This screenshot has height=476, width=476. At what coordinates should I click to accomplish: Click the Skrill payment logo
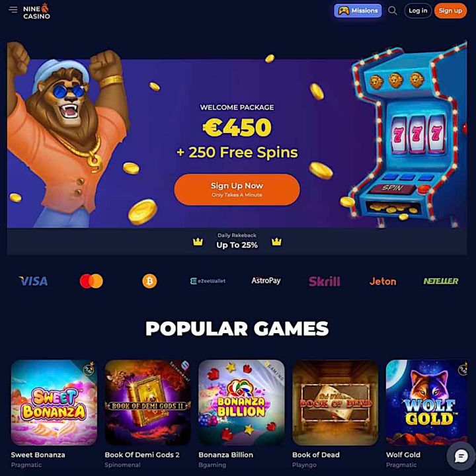point(324,281)
